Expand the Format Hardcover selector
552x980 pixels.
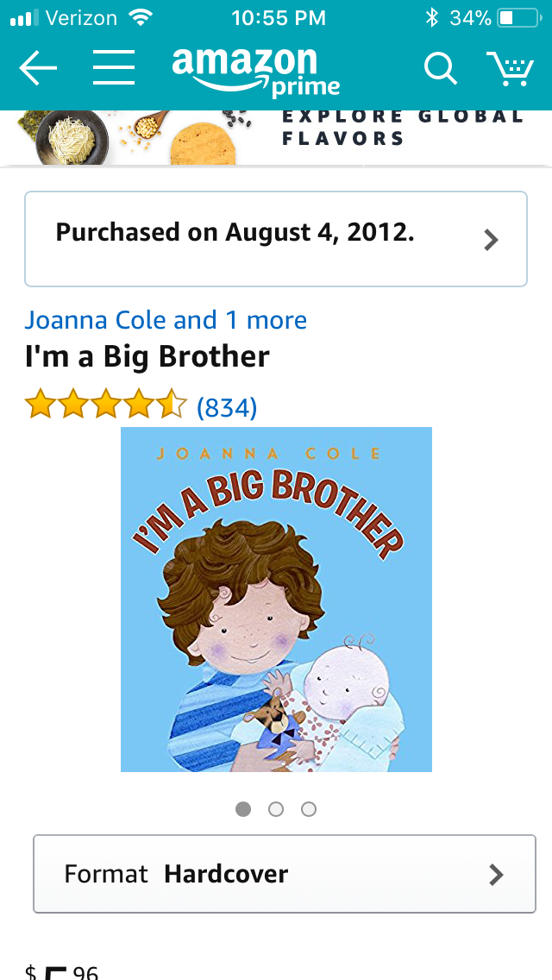(x=285, y=874)
